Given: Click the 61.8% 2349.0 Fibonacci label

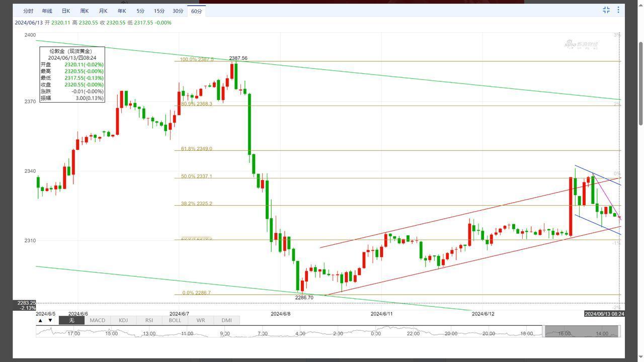Looking at the screenshot, I should point(196,149).
